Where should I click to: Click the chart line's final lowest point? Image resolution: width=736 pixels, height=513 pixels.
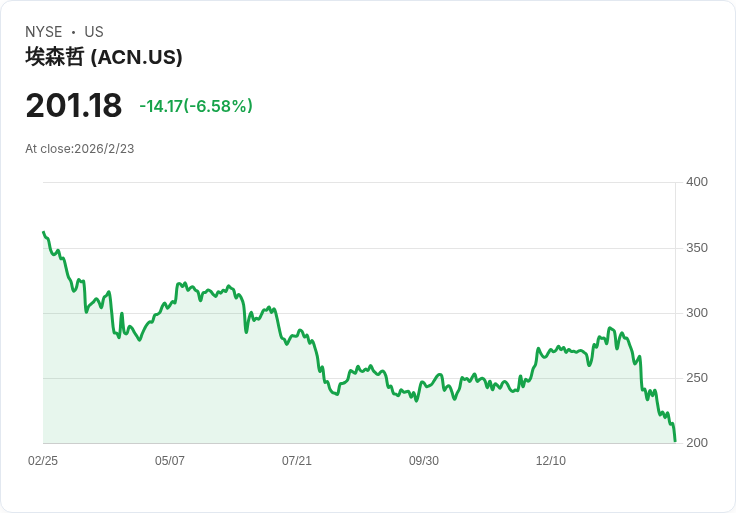tap(675, 440)
